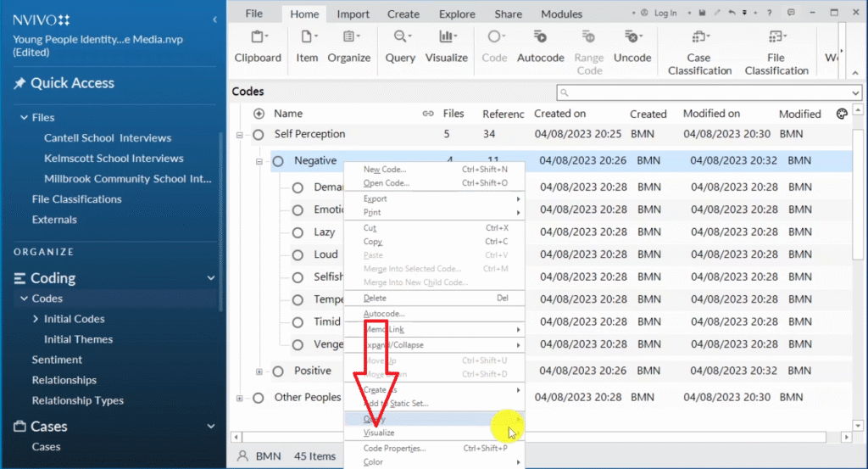Click the Visualize chart icon
Image resolution: width=868 pixels, height=469 pixels.
coord(446,38)
